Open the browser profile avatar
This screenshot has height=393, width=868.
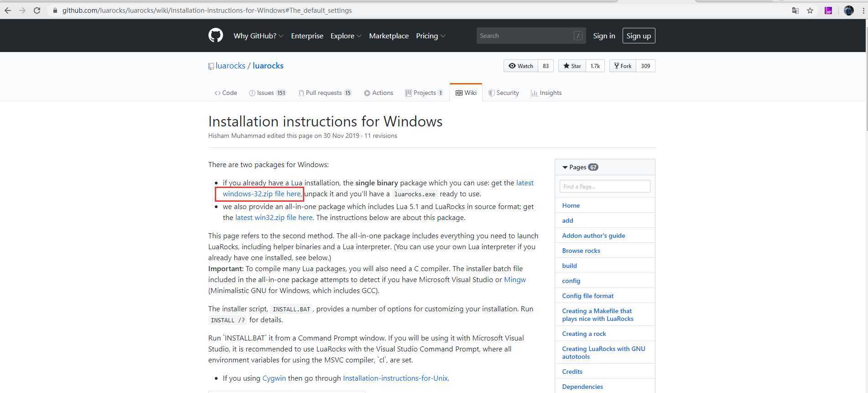pyautogui.click(x=849, y=10)
